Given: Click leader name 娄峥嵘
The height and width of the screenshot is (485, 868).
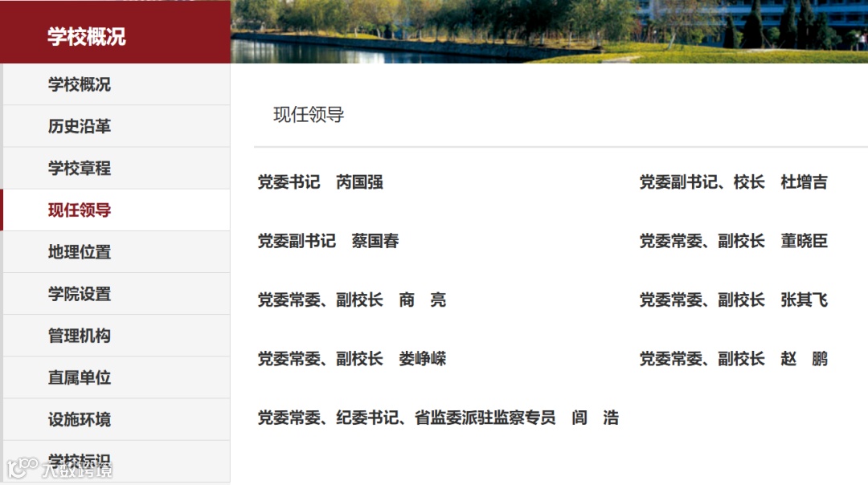Looking at the screenshot, I should [x=423, y=359].
